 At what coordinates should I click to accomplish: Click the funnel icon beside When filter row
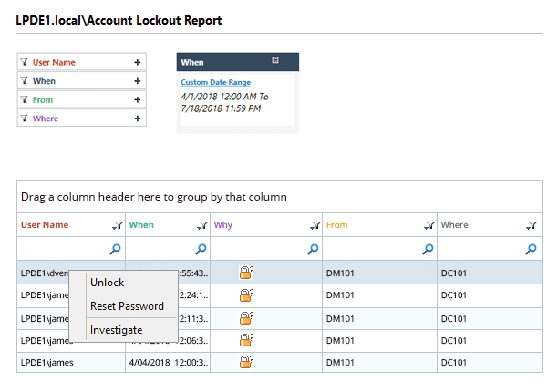pyautogui.click(x=24, y=81)
